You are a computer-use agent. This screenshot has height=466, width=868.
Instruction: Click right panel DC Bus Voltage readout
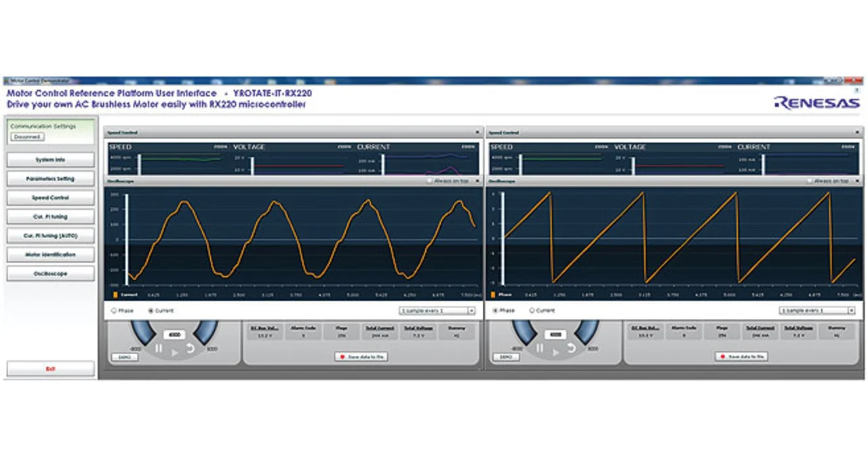tap(646, 331)
